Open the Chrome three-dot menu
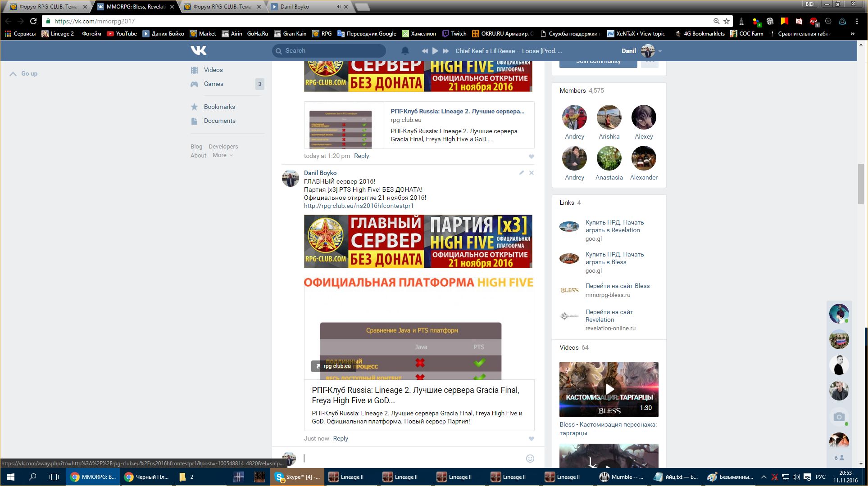This screenshot has width=868, height=486. pos(857,21)
